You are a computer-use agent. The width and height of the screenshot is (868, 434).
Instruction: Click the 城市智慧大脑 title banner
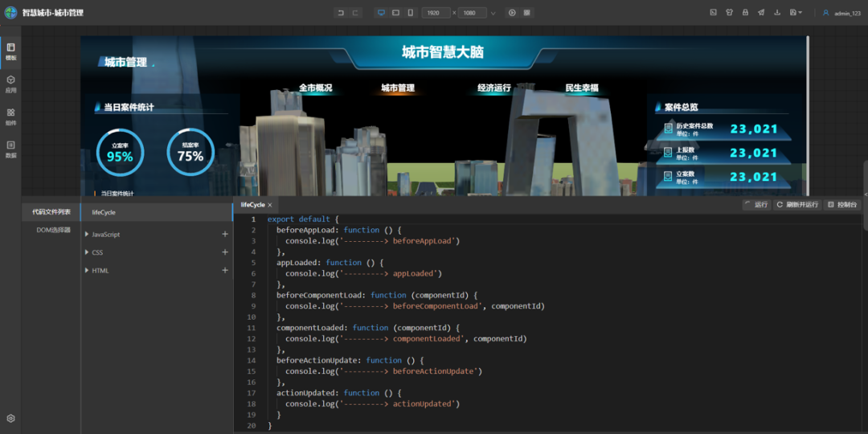click(442, 52)
